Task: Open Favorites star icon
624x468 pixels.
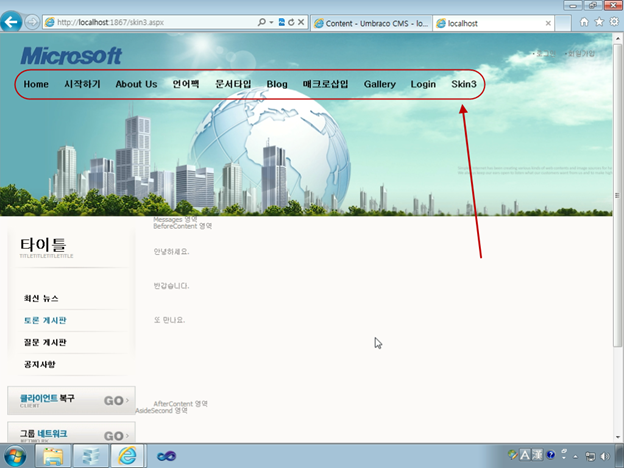Action: 599,22
